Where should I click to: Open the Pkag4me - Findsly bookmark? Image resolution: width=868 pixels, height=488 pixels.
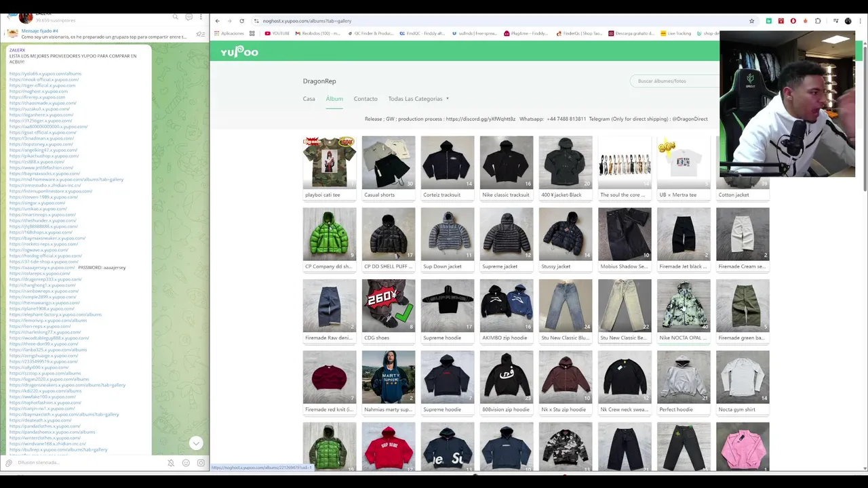point(526,33)
